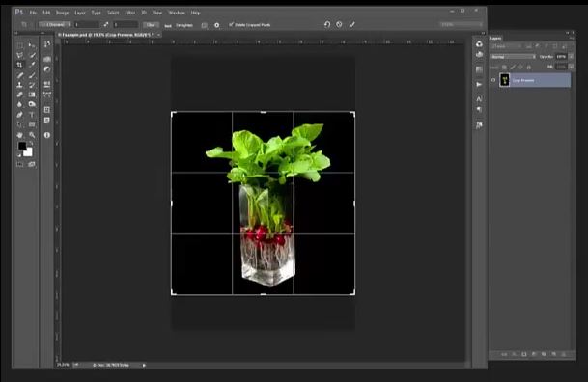Select the Clone Stamp tool
The height and width of the screenshot is (382, 588).
20,85
